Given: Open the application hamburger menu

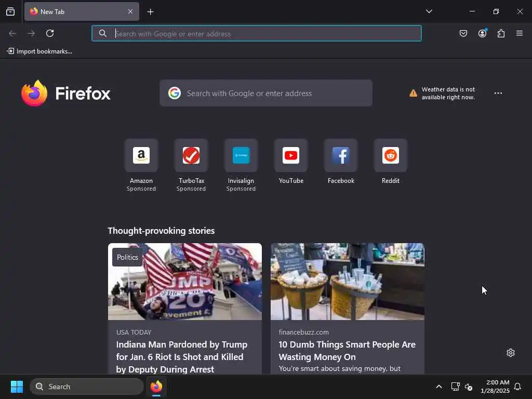Looking at the screenshot, I should point(520,33).
